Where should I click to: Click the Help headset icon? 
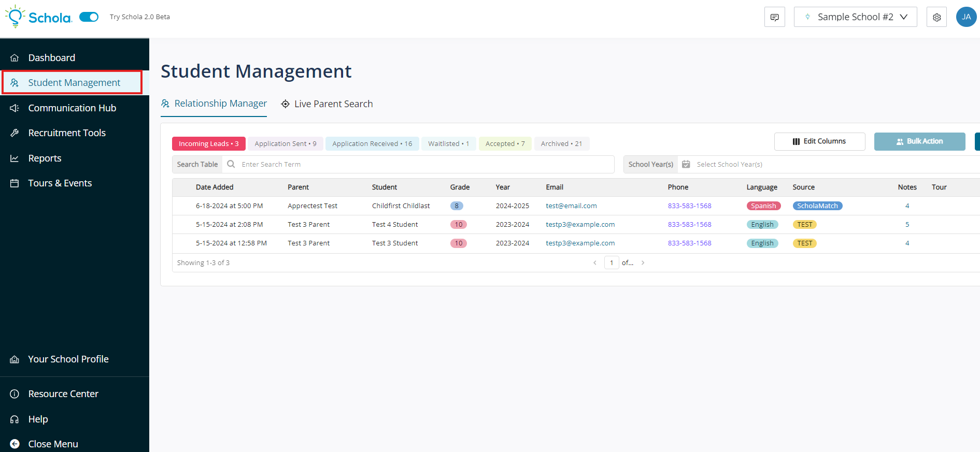pyautogui.click(x=15, y=419)
